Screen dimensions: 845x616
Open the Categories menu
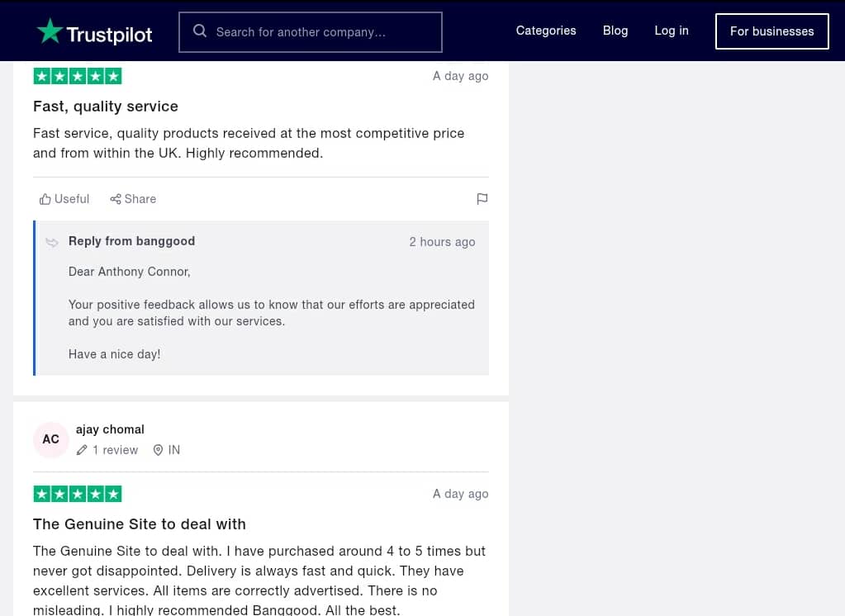point(546,31)
